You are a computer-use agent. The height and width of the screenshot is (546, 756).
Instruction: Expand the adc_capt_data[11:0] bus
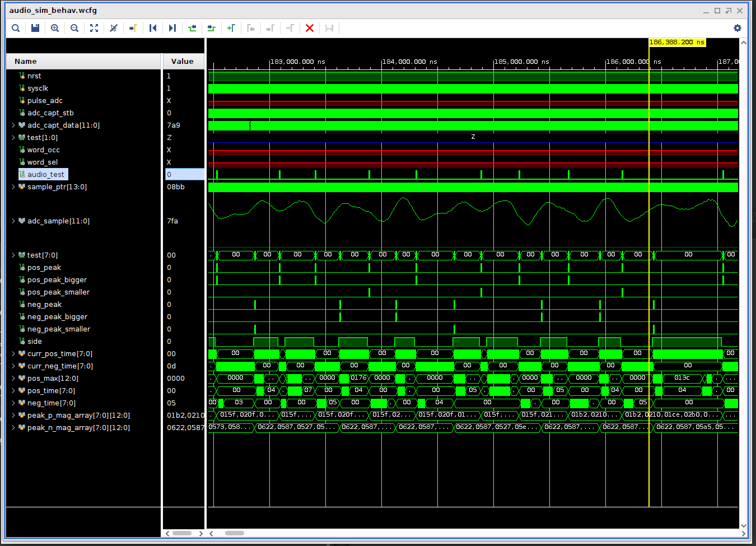click(x=12, y=125)
